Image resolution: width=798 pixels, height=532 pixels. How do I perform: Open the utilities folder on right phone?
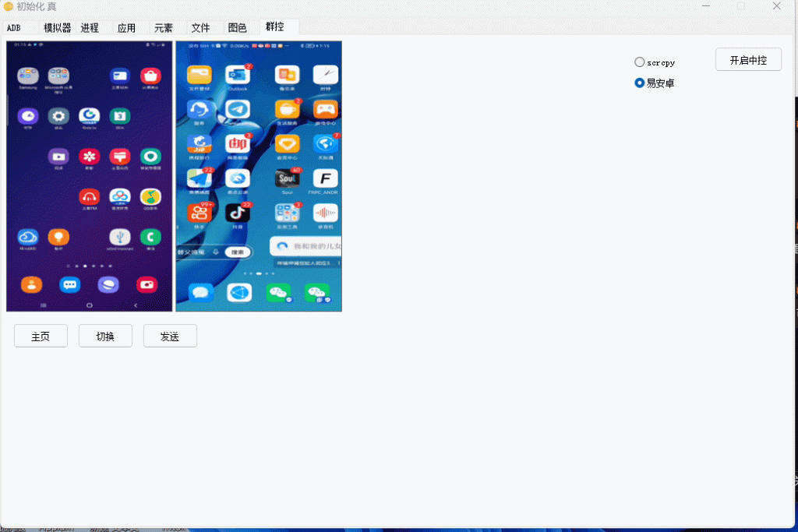(287, 213)
